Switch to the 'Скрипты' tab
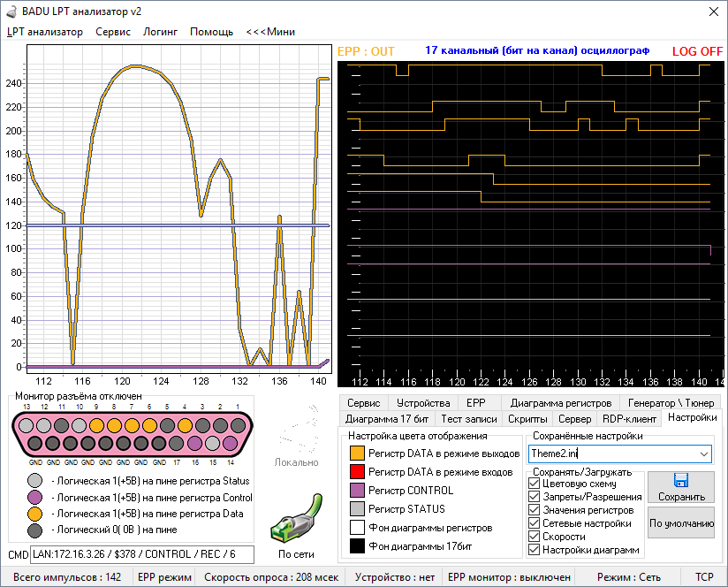The image size is (728, 587). point(527,419)
